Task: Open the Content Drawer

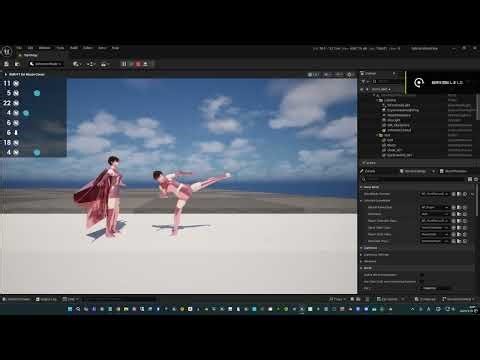Action: tap(16, 299)
